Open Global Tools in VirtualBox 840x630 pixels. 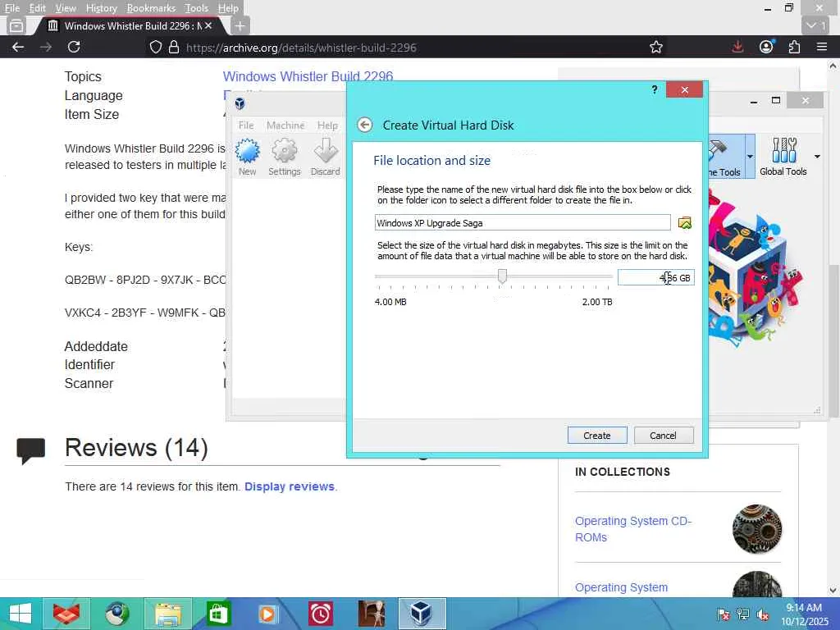(783, 157)
